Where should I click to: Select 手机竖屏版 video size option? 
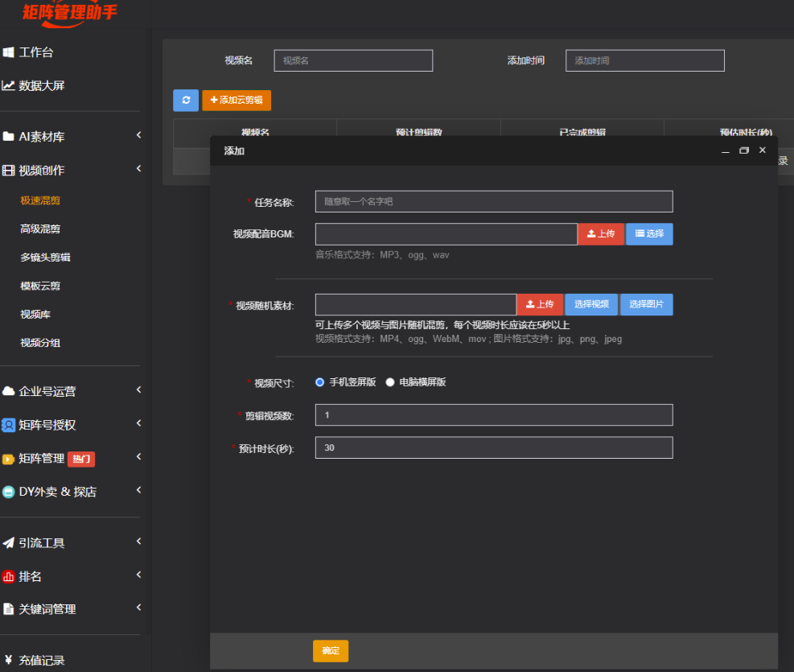pyautogui.click(x=320, y=382)
